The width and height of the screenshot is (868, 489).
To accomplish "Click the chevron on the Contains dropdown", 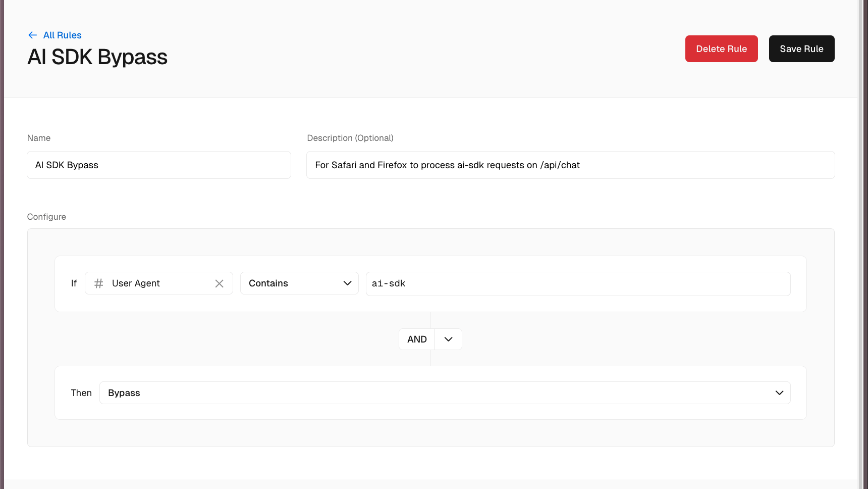I will click(x=347, y=283).
